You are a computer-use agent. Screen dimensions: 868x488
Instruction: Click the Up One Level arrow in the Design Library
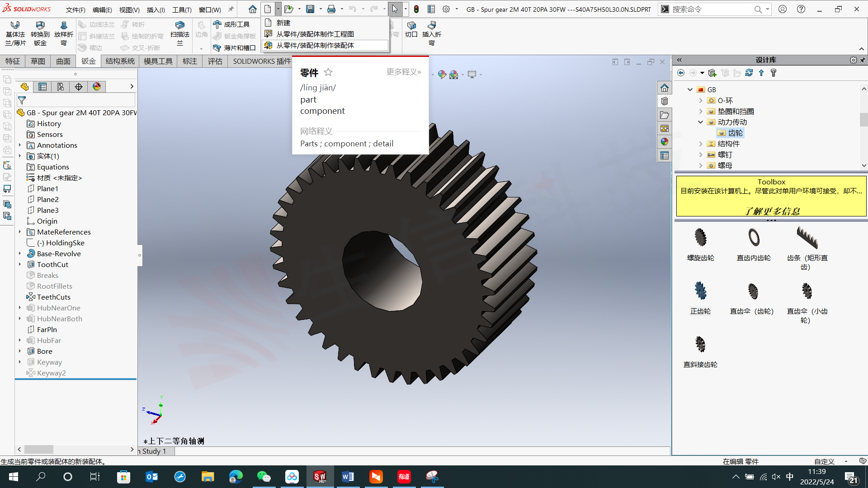pyautogui.click(x=761, y=73)
